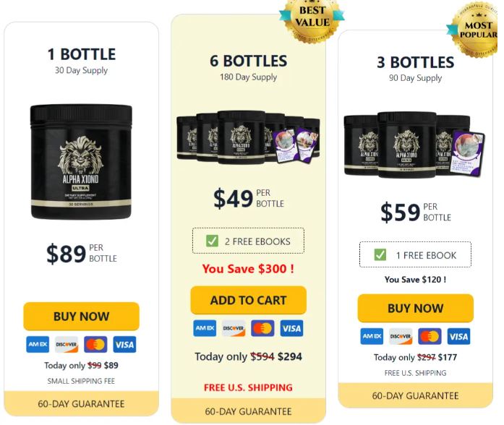
Task: Click Add to Cart for 6 Bottles
Action: 249,301
